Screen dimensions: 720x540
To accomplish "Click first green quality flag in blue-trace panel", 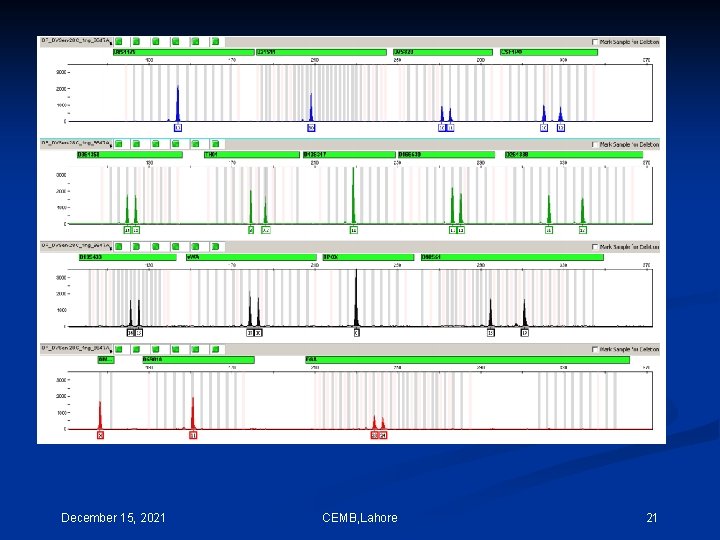I will click(x=118, y=42).
